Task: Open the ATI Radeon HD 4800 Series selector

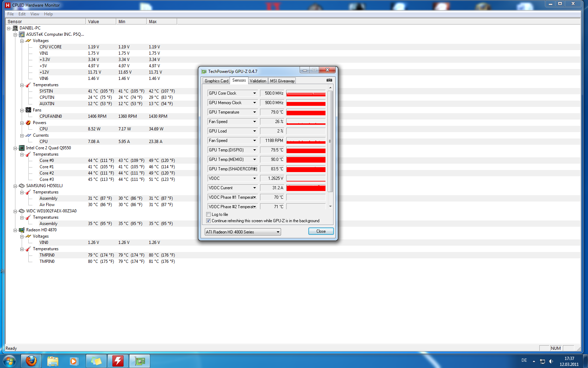Action: 243,232
